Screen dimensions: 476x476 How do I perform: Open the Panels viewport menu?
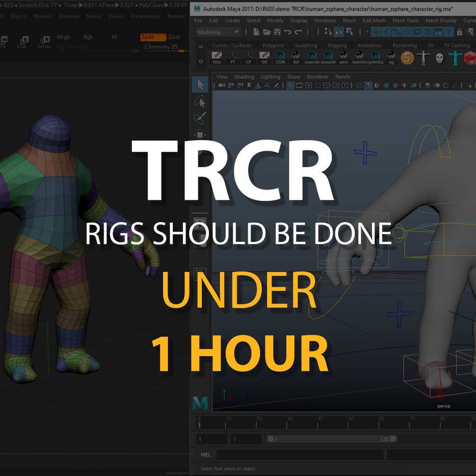point(343,77)
